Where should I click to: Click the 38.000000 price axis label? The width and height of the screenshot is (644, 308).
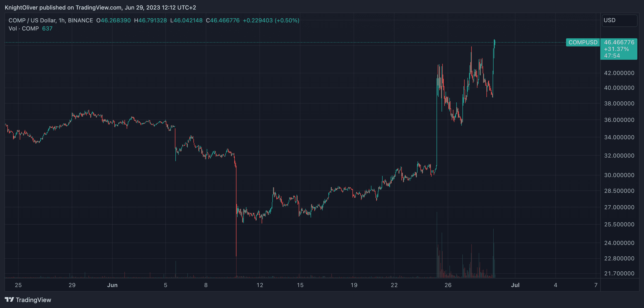[x=619, y=104]
